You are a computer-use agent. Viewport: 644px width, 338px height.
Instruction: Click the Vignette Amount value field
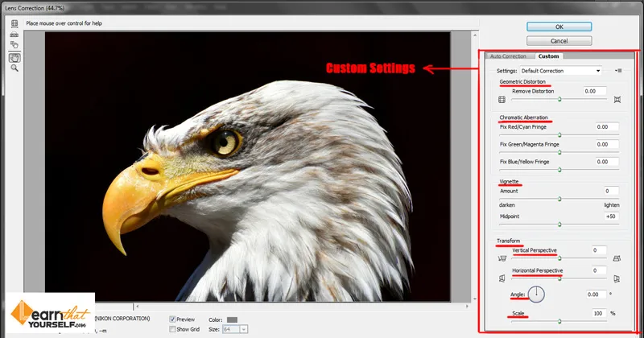click(x=612, y=191)
